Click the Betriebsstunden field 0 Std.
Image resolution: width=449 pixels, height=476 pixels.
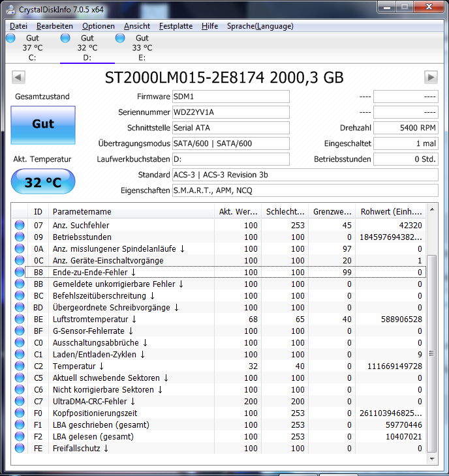coord(406,159)
